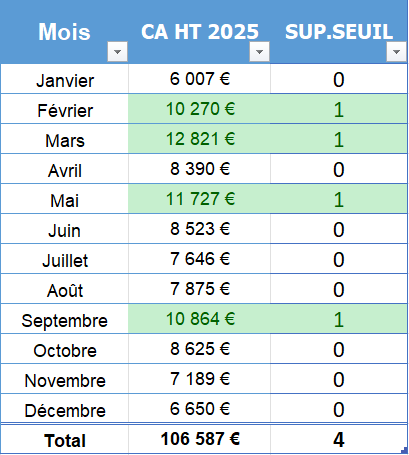Viewport: 409px width, 455px height.
Task: Select the total 106 587 € cell
Action: click(199, 439)
